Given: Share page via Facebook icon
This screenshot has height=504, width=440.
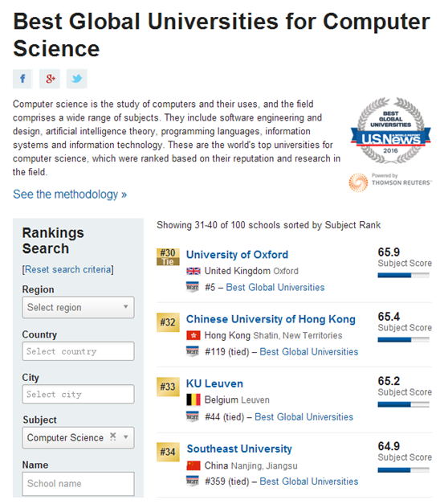Looking at the screenshot, I should pyautogui.click(x=22, y=79).
